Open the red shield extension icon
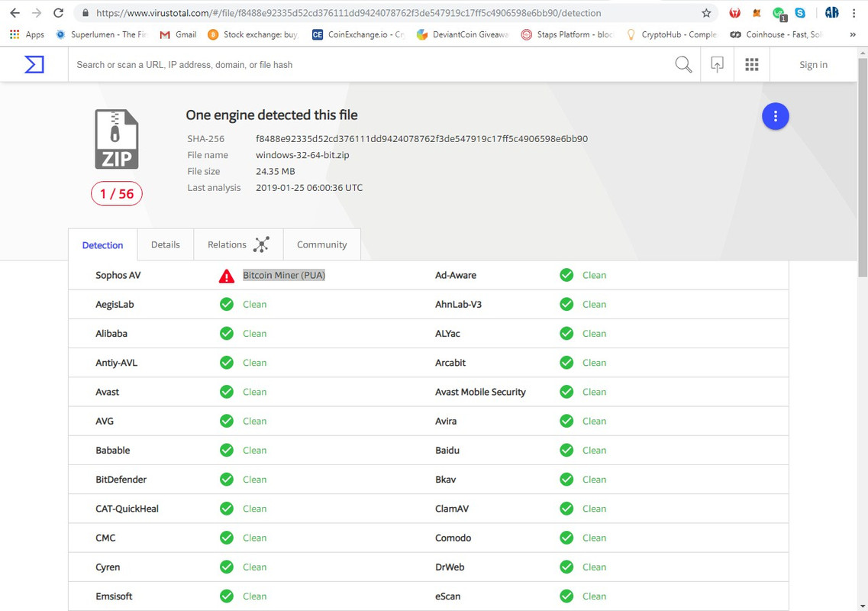The width and height of the screenshot is (868, 611). (x=735, y=13)
